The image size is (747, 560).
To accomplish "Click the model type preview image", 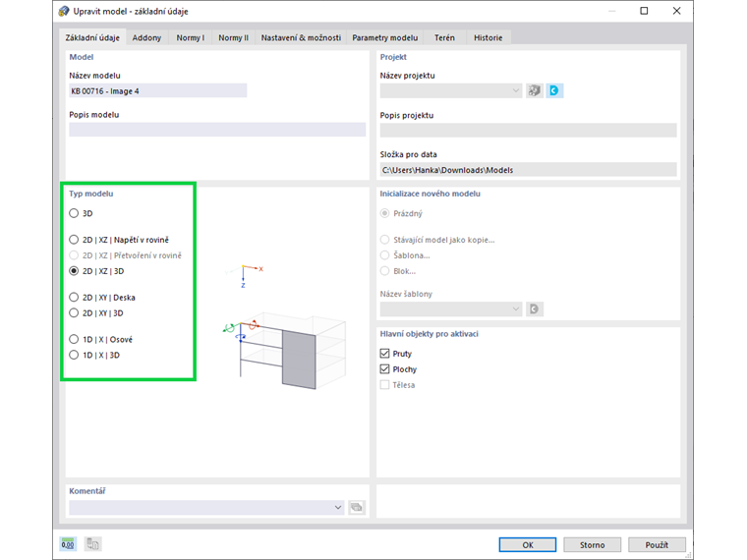I will click(x=285, y=327).
